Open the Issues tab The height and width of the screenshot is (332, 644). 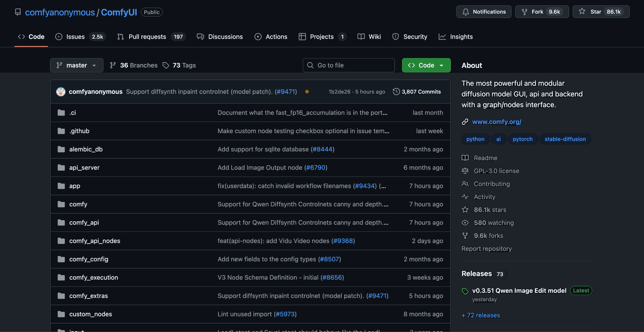pos(75,37)
